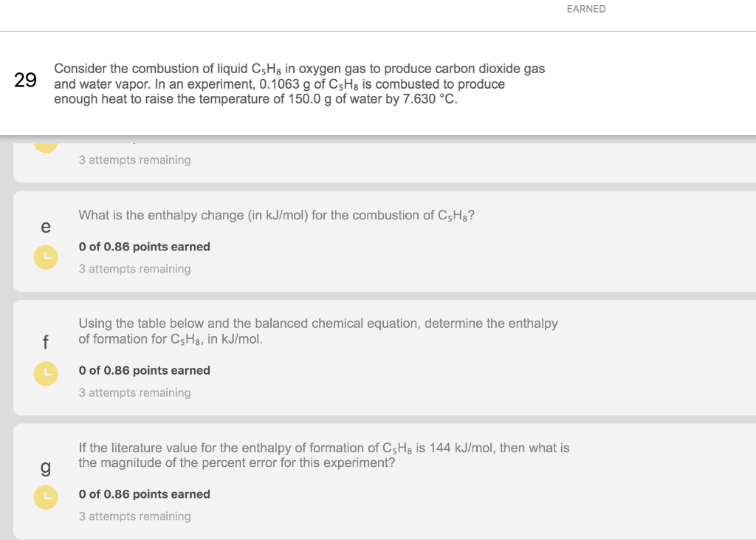Click question number 29
This screenshot has width=756, height=540.
[25, 80]
